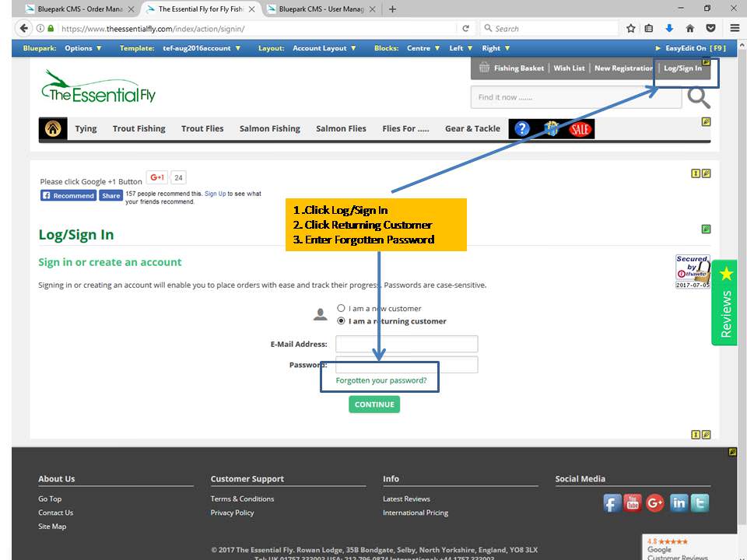Open the green Reviews side tab
Viewport: 747px width, 560px height.
(725, 303)
